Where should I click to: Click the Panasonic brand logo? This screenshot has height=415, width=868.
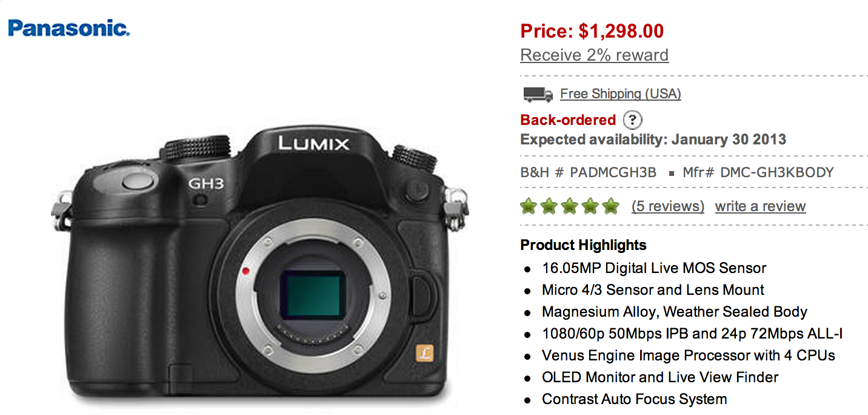pyautogui.click(x=69, y=27)
